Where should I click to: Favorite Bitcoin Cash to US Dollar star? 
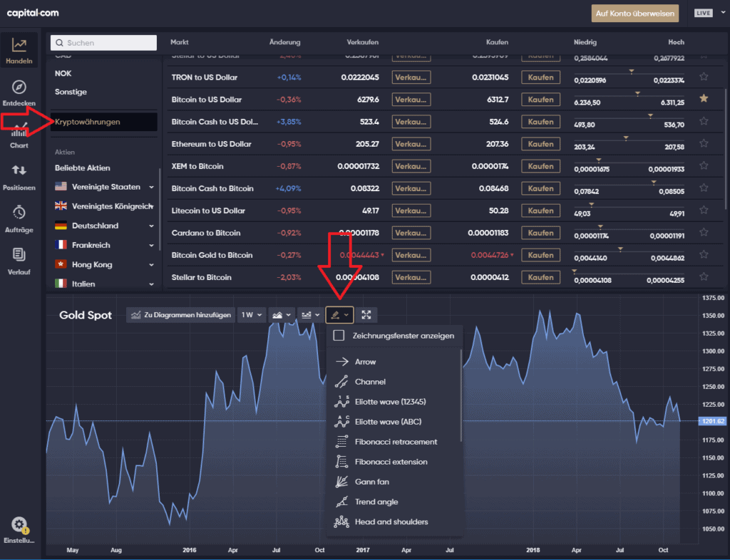(x=704, y=121)
